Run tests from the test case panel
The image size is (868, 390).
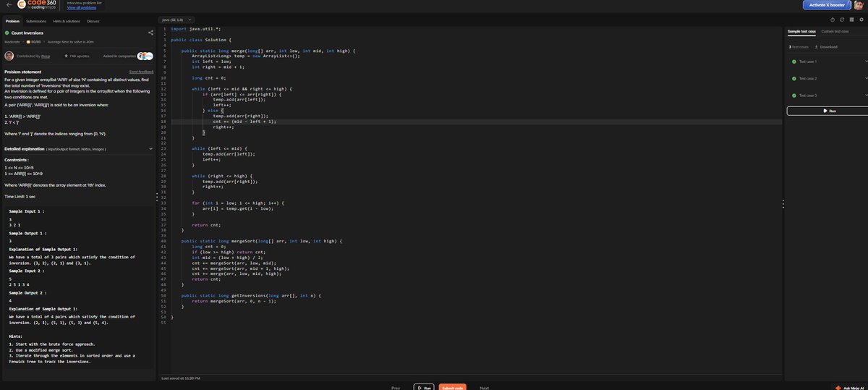(829, 111)
